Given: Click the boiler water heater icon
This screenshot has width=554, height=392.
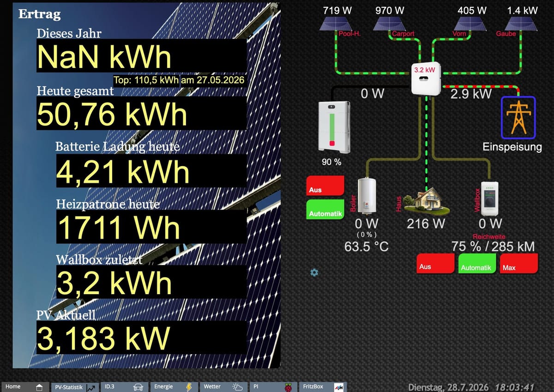Looking at the screenshot, I should (x=367, y=196).
